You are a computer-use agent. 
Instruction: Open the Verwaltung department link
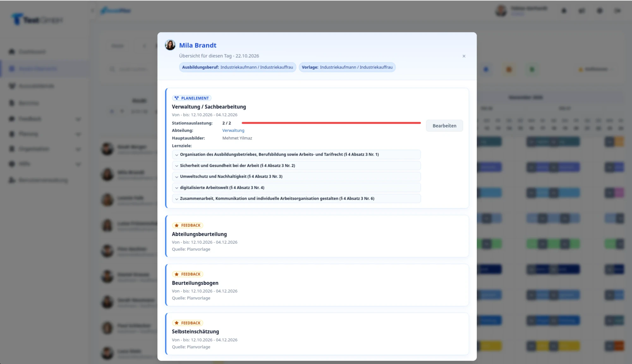pyautogui.click(x=233, y=130)
